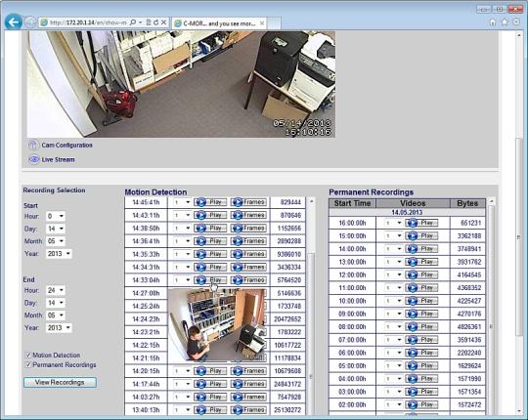
Task: Click the 14.05.2013 date row
Action: 407,212
